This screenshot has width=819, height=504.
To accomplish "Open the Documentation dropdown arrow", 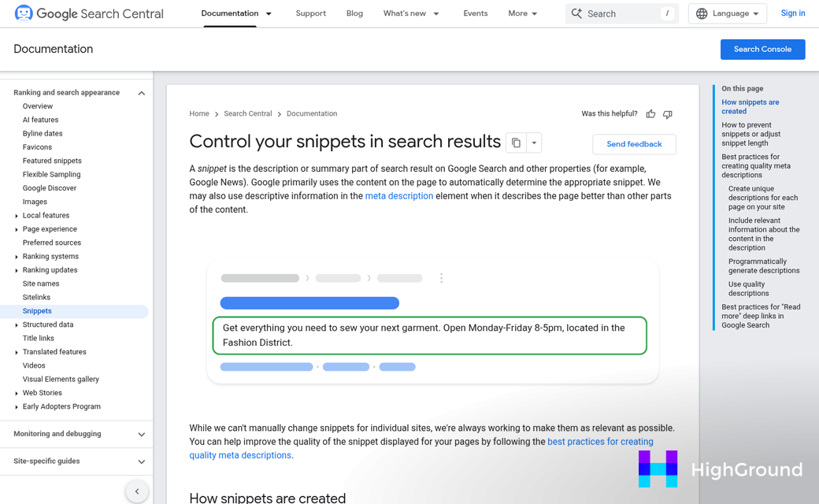I will 269,13.
